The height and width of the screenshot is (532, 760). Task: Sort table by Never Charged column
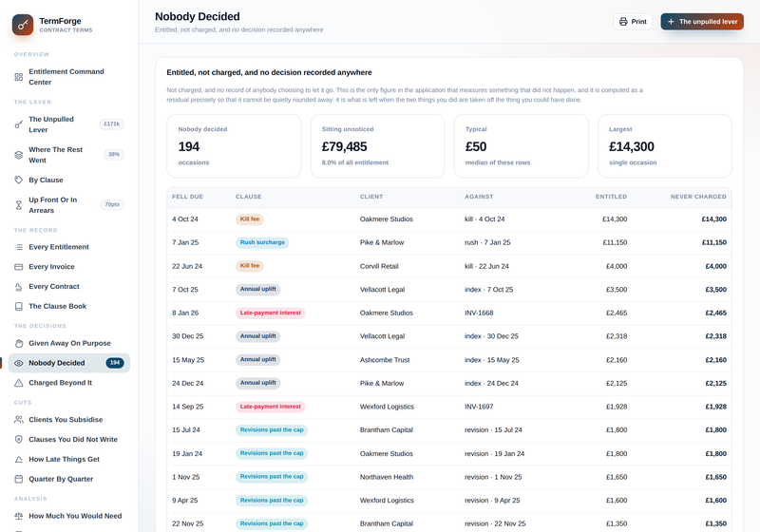698,197
